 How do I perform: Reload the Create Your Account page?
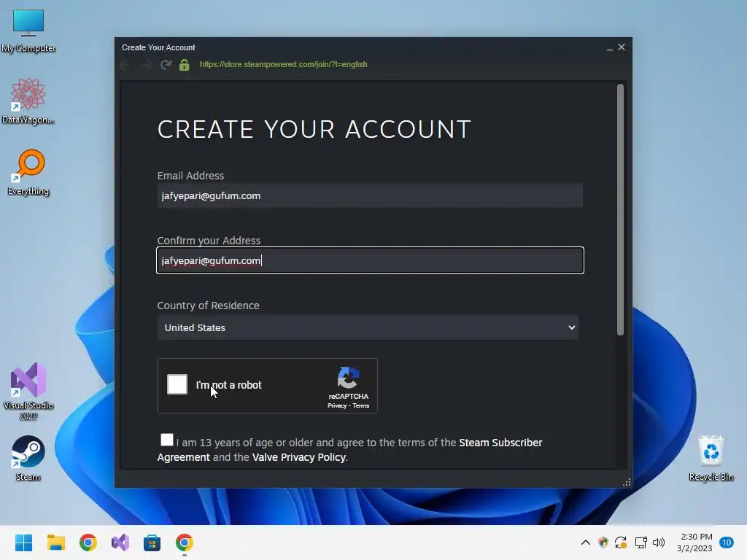tap(166, 65)
